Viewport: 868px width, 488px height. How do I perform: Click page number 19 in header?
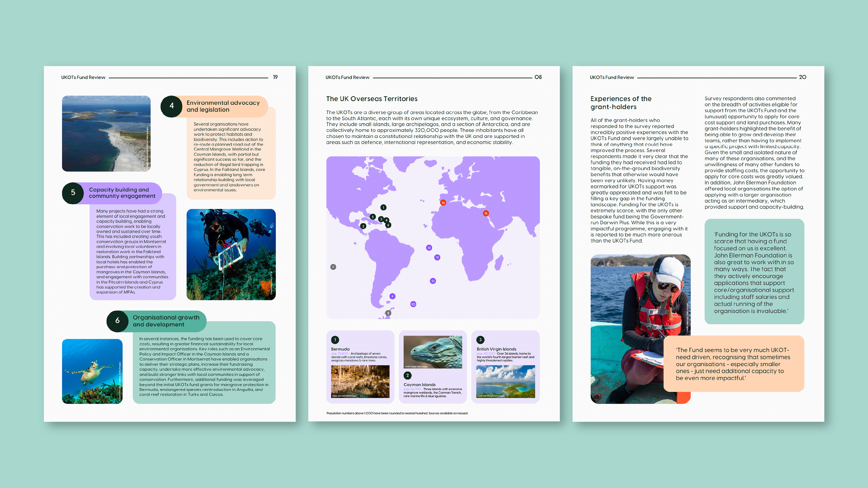click(275, 77)
